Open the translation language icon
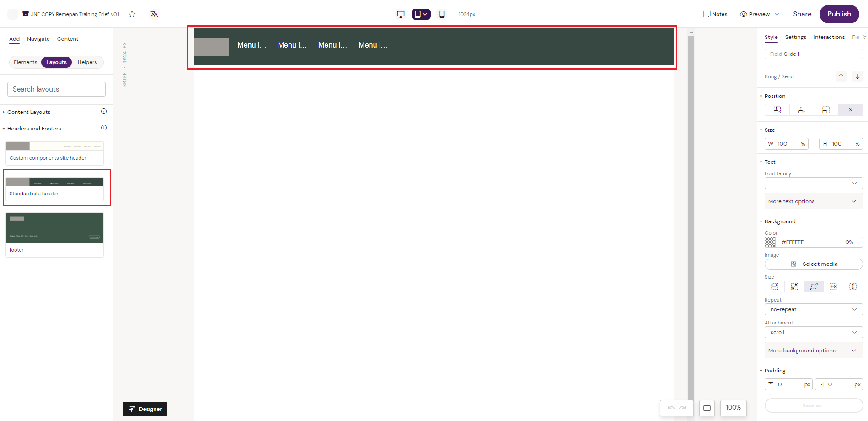Screen dimensions: 868x421 point(155,14)
